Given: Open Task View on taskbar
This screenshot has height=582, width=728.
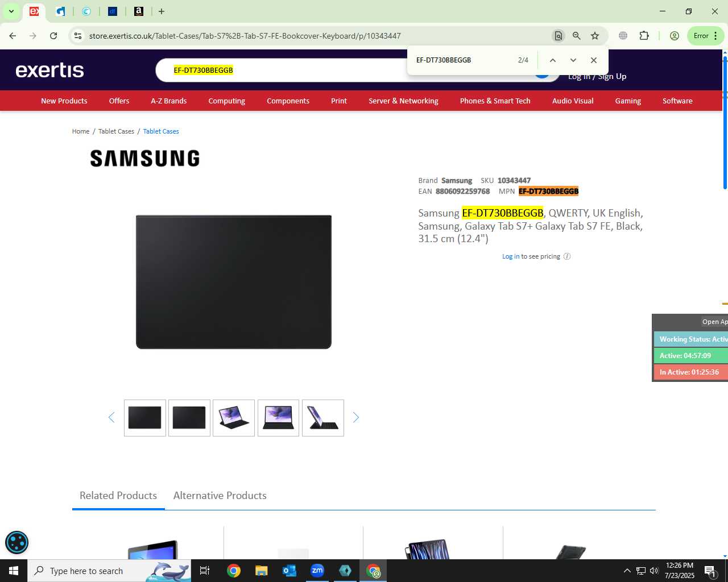Looking at the screenshot, I should point(205,571).
